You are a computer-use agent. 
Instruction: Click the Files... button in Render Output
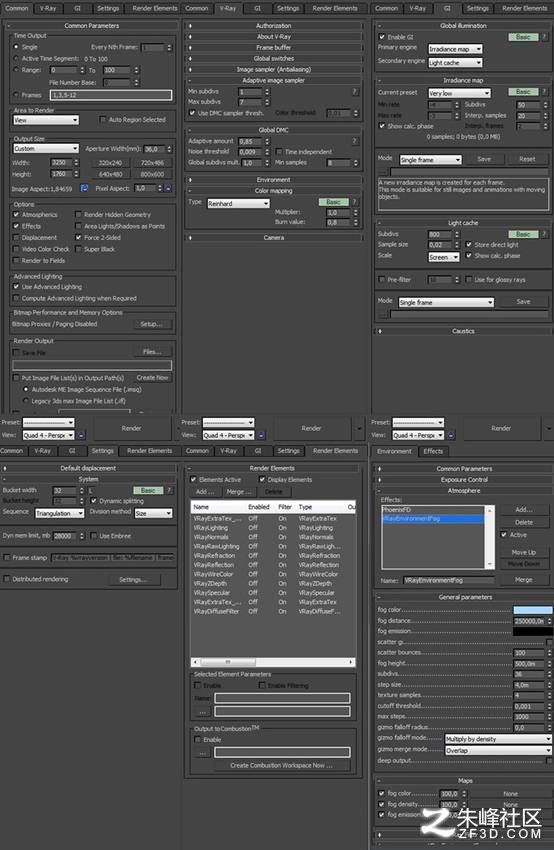click(152, 351)
